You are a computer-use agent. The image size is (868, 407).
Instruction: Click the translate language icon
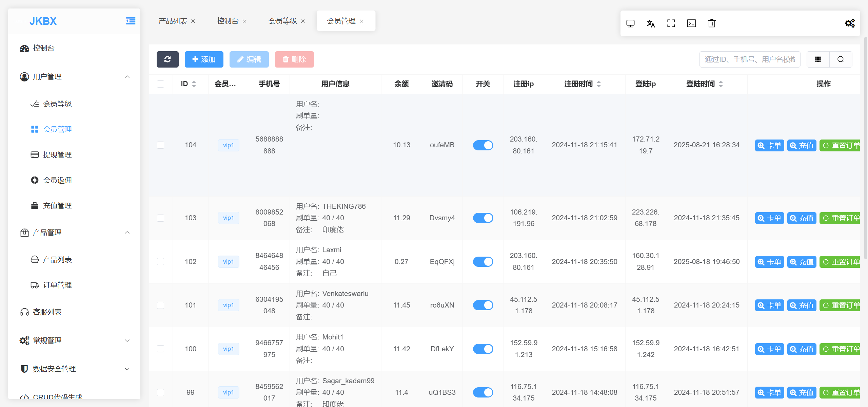pos(650,23)
